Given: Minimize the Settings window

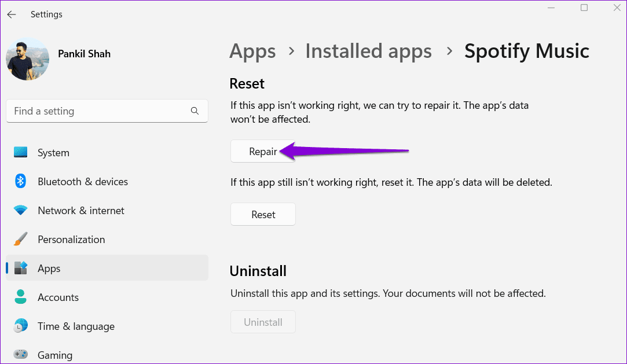Looking at the screenshot, I should (551, 8).
